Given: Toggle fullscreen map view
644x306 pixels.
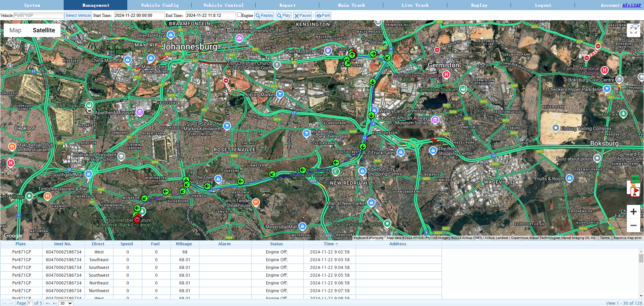Looking at the screenshot, I should point(633,30).
